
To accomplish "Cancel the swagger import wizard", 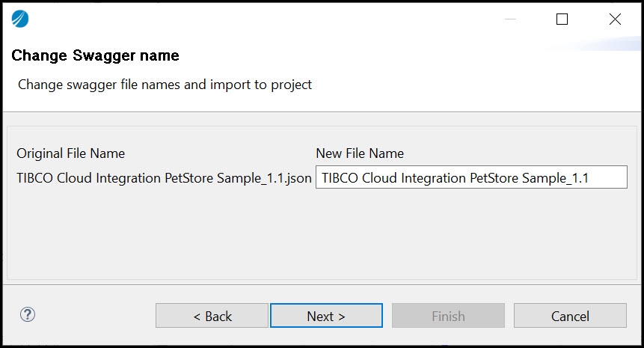I will click(x=570, y=316).
